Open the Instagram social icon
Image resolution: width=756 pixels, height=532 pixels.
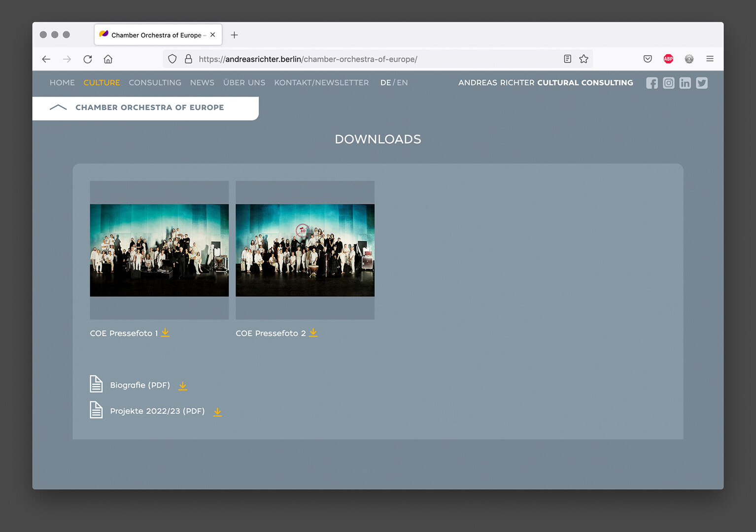pyautogui.click(x=668, y=83)
